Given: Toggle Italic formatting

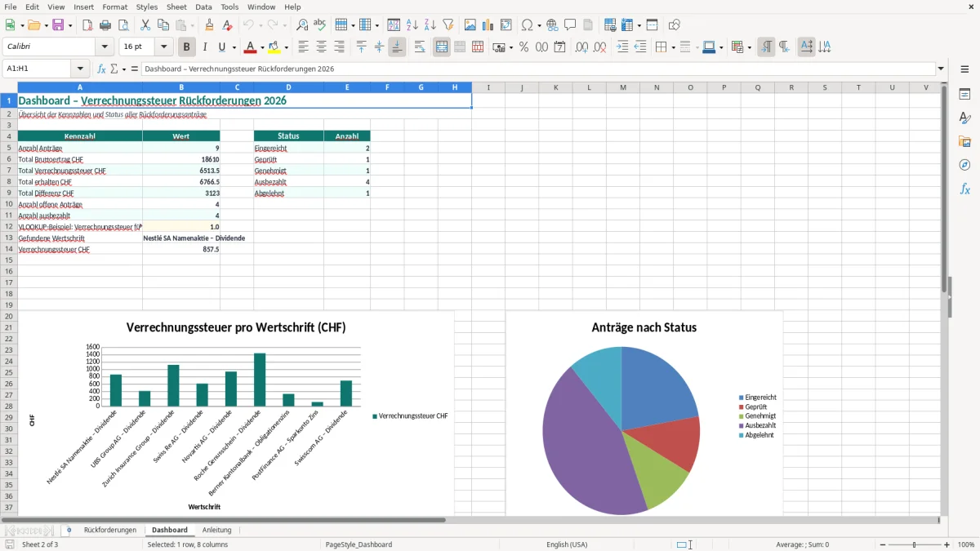Looking at the screenshot, I should pos(205,47).
